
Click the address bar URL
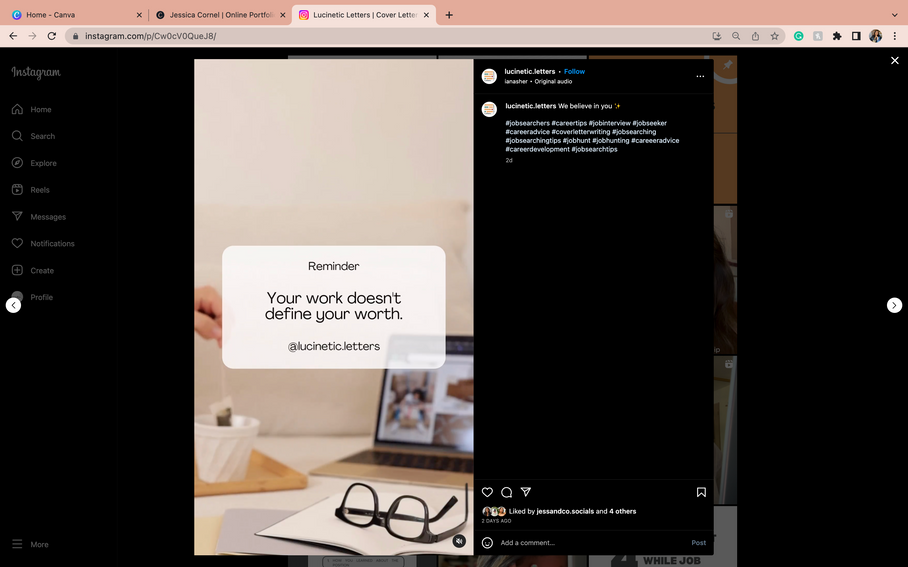151,36
